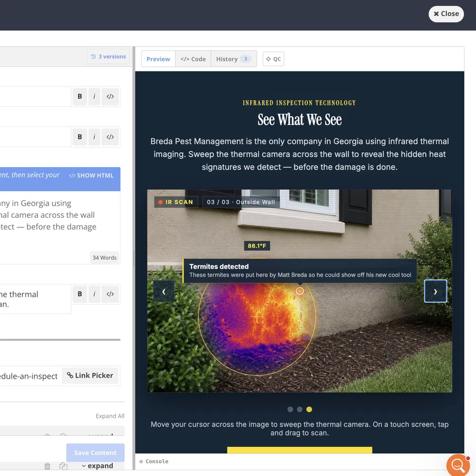
Task: Go to next slide arrow
Action: [x=435, y=291]
